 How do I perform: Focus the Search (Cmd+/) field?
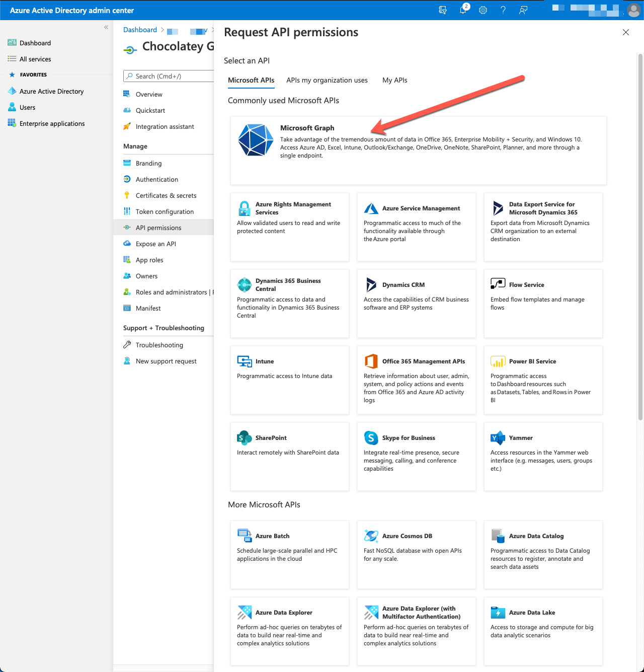click(169, 76)
